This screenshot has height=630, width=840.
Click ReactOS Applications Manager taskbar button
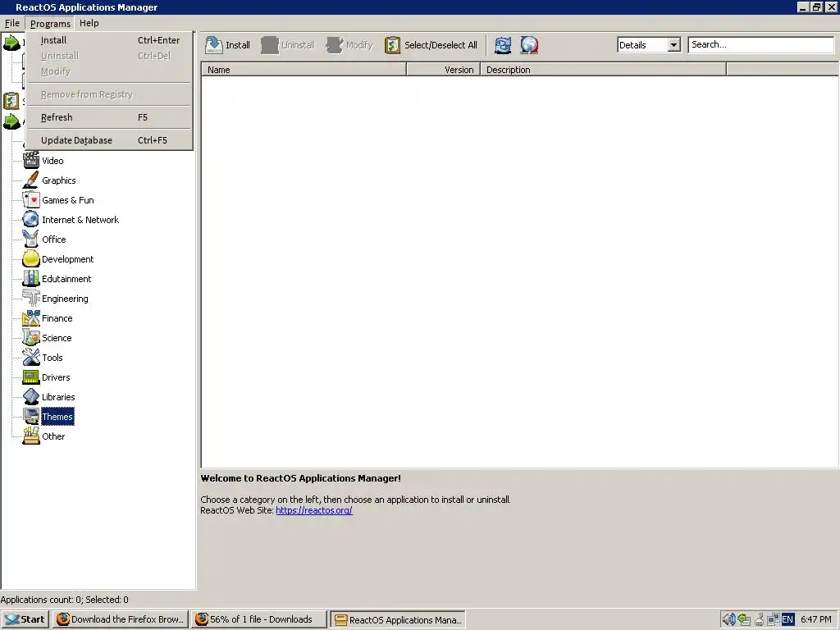pos(398,619)
